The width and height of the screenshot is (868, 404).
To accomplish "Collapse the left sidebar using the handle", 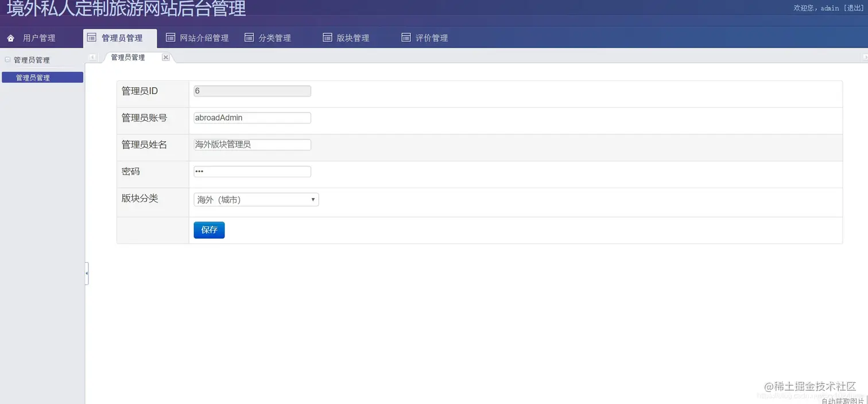I will coord(87,274).
